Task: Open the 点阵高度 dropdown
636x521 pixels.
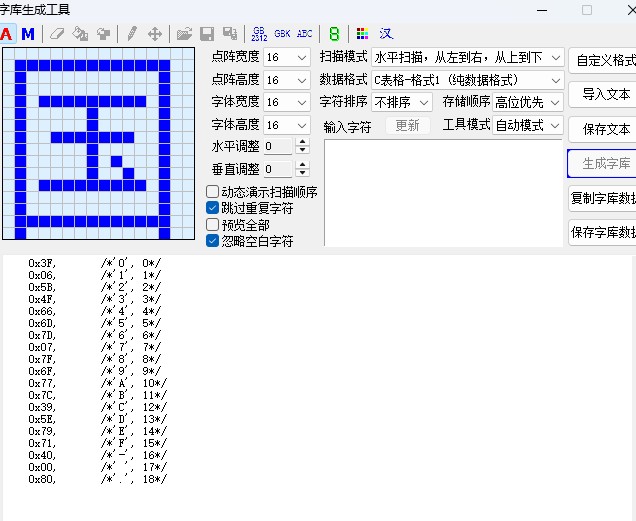Action: [287, 80]
